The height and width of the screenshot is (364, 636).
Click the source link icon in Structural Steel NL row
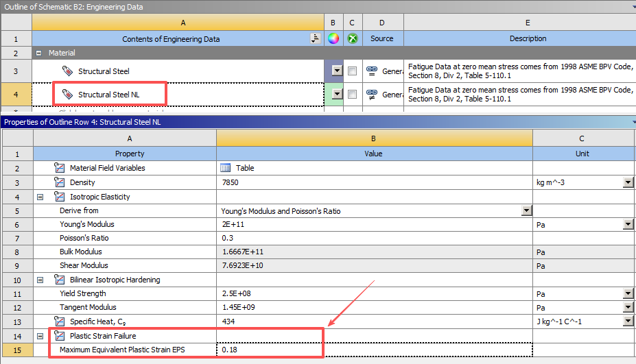(x=372, y=95)
